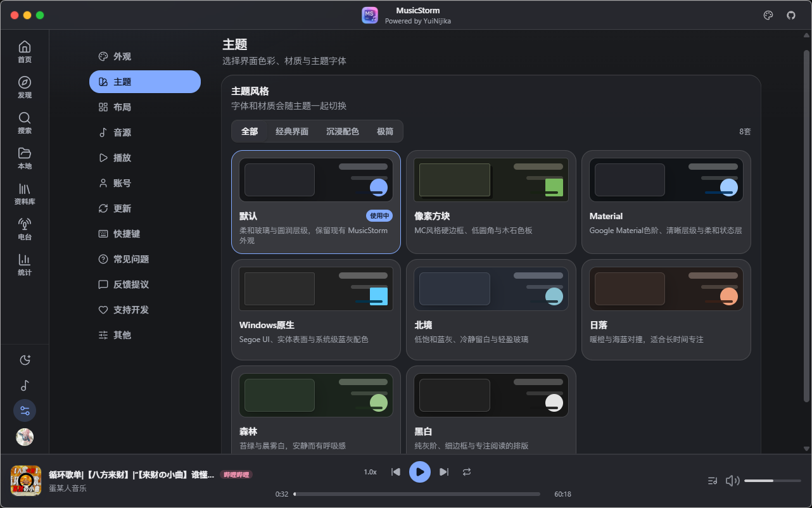Toggle the moon night mode icon
This screenshot has width=812, height=508.
(x=25, y=360)
